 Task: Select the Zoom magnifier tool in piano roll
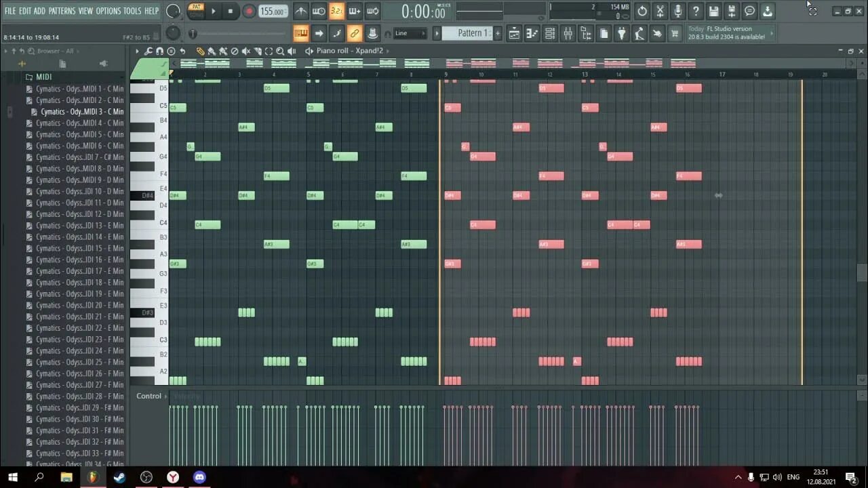coord(280,51)
